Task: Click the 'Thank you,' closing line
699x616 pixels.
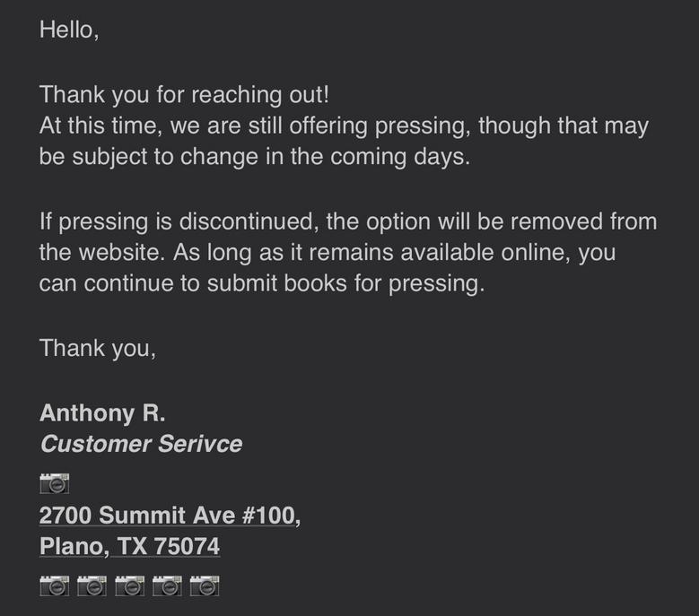Action: [98, 348]
